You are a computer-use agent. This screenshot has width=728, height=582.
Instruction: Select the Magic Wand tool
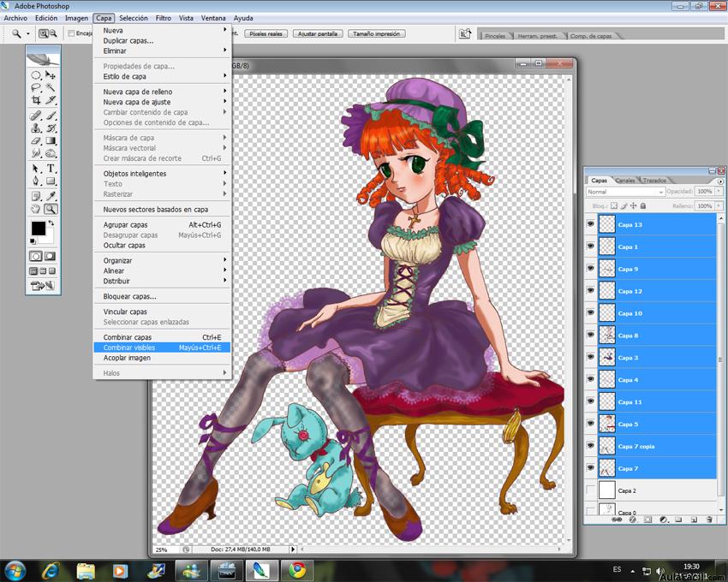point(51,87)
